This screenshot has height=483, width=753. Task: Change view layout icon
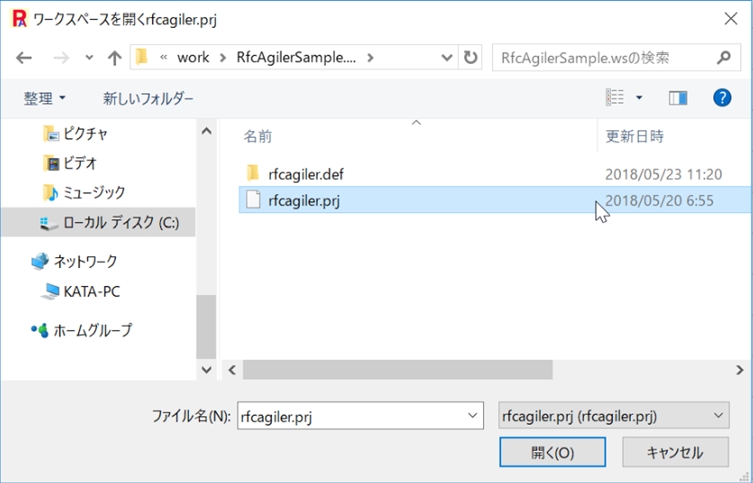pos(615,97)
